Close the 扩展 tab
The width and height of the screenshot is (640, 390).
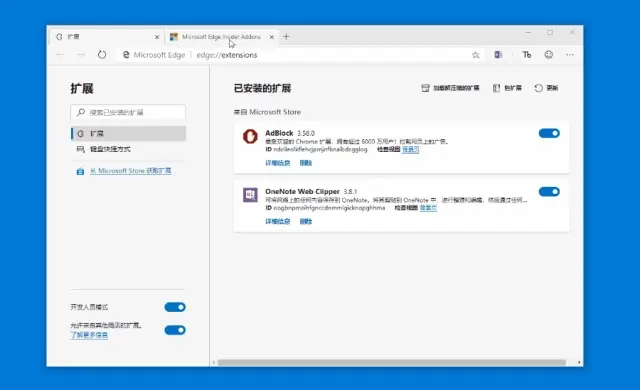pos(157,37)
